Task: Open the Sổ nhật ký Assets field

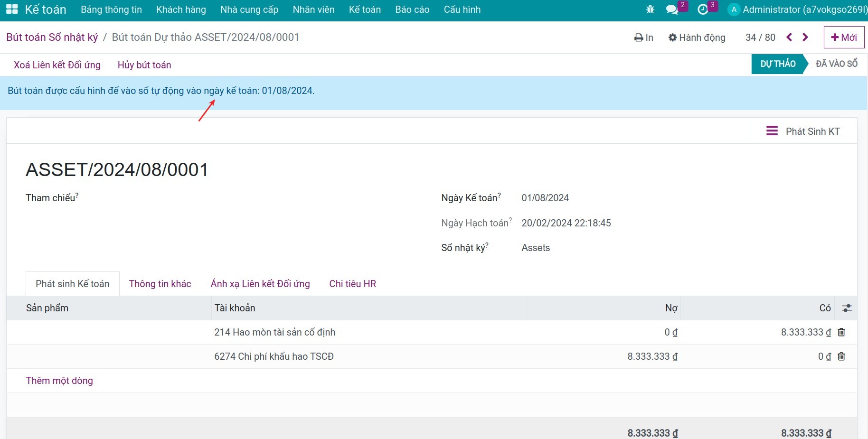Action: pos(536,248)
